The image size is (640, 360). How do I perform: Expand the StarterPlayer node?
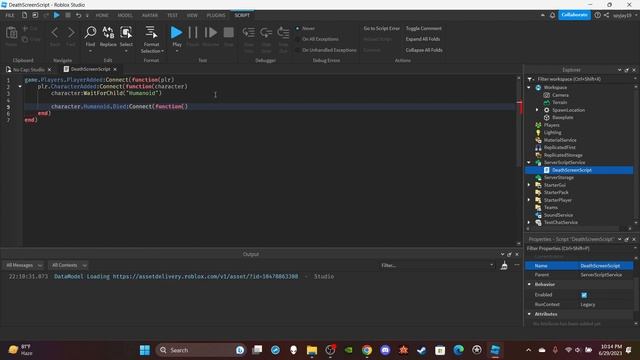point(529,200)
